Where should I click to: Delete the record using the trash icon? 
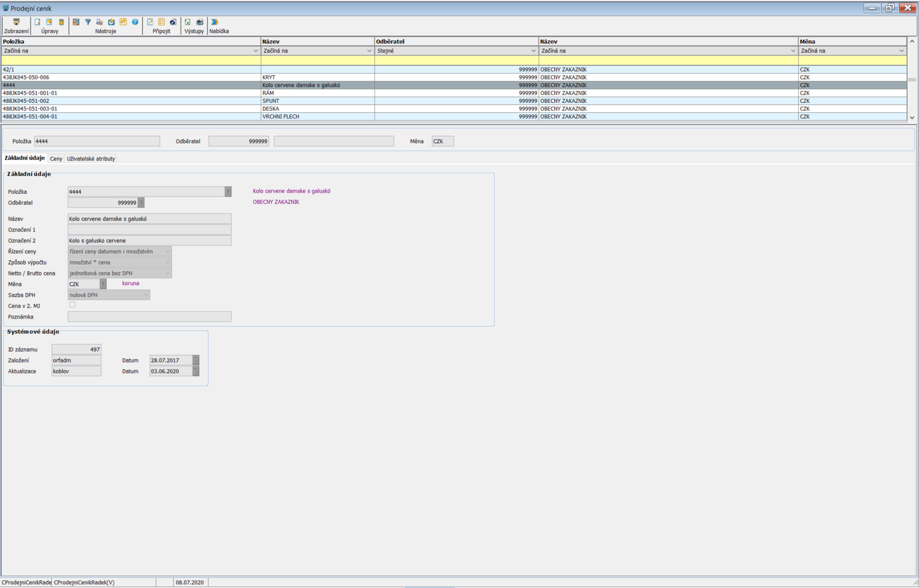click(x=62, y=22)
